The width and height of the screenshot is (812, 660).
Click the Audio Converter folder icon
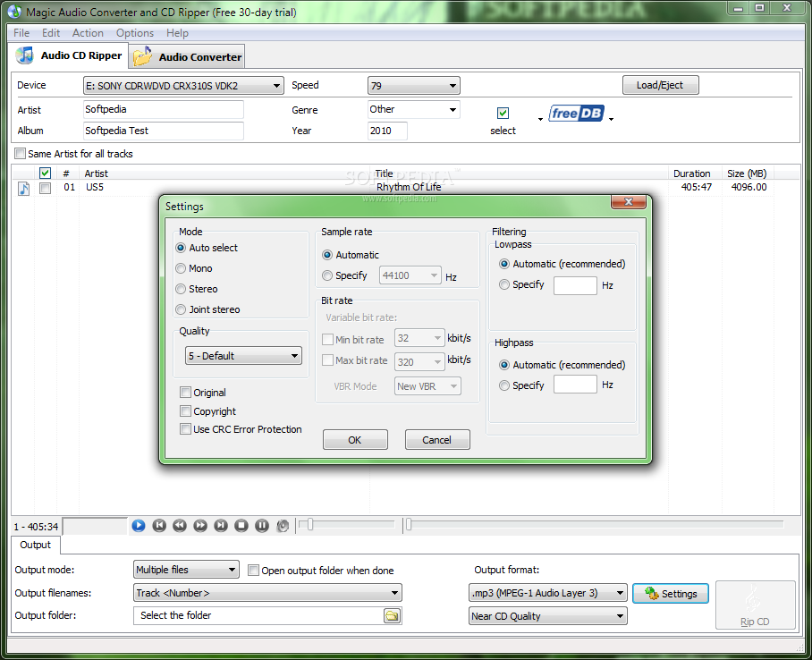click(142, 56)
